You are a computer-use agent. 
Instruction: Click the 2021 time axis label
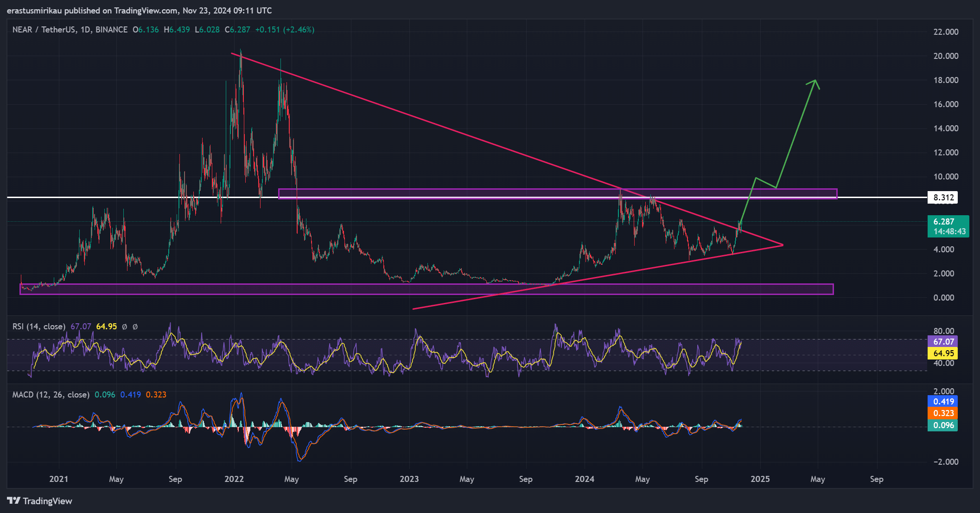tap(58, 479)
